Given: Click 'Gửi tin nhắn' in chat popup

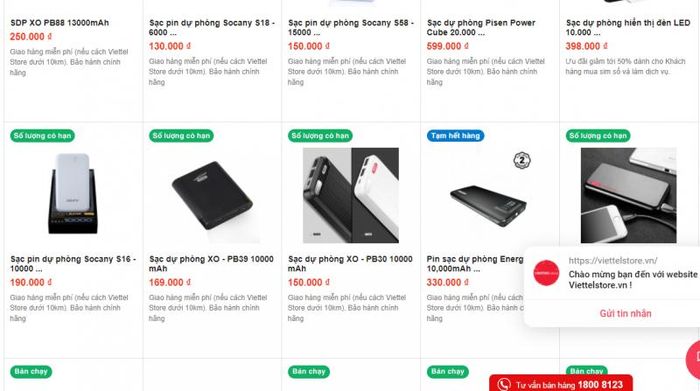Looking at the screenshot, I should click(x=625, y=313).
